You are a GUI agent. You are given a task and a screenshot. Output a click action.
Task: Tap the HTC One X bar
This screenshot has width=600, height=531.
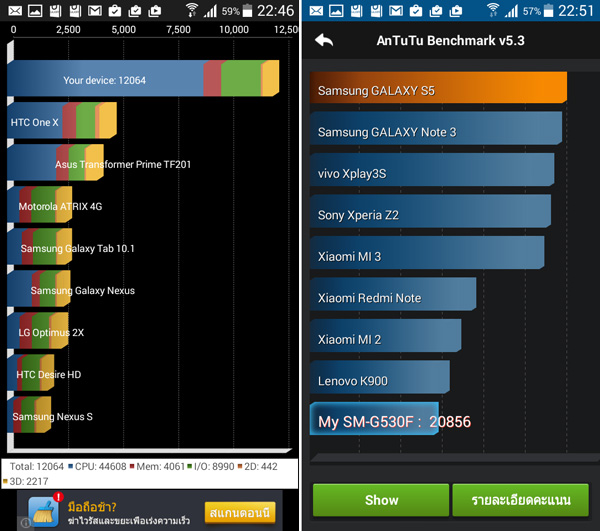pos(62,121)
